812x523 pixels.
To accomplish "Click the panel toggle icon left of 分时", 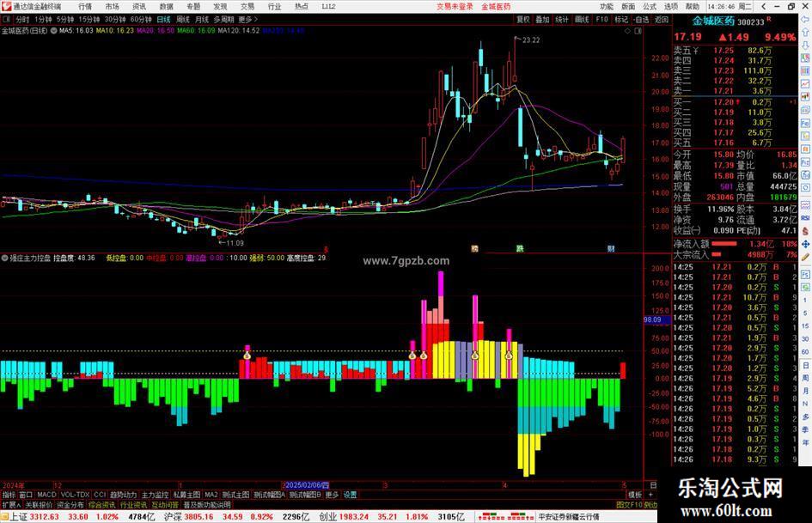I will pos(6,20).
